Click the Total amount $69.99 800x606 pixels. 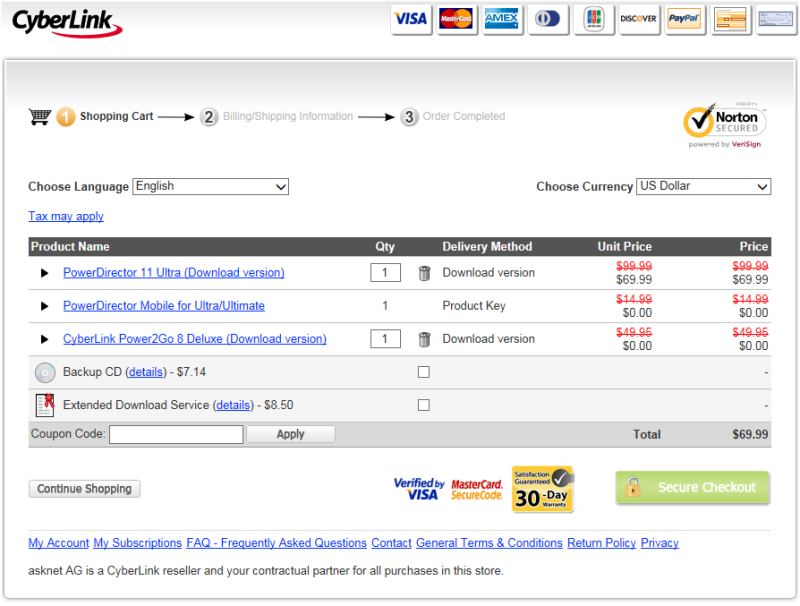click(750, 435)
